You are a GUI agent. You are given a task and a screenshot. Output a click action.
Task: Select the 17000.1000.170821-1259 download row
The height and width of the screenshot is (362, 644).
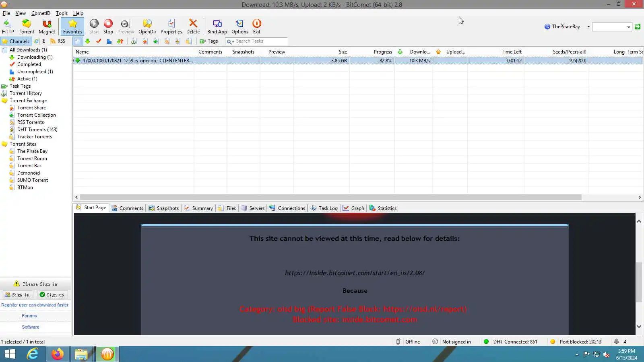(x=358, y=61)
